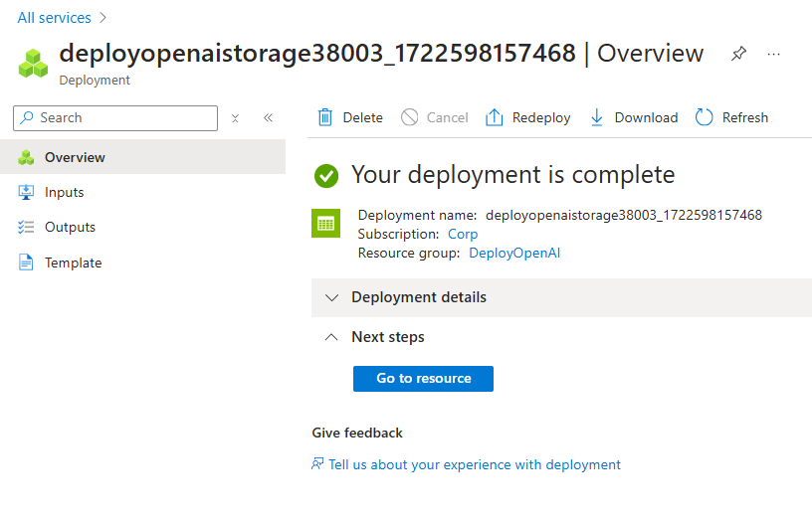Click the Template document icon
This screenshot has width=812, height=524.
click(x=26, y=262)
